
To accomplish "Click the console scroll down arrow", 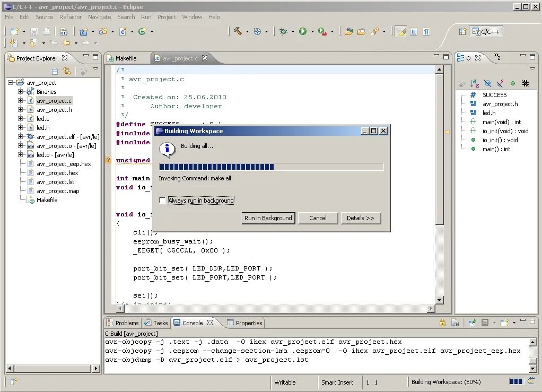I will point(532,369).
